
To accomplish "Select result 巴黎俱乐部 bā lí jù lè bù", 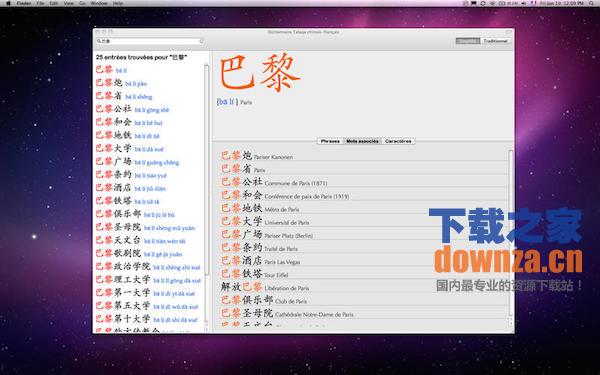I will 135,214.
